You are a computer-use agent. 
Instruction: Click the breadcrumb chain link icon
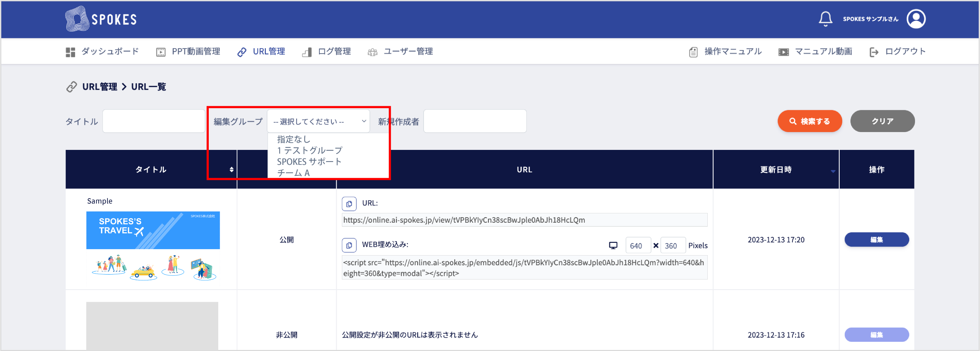(x=72, y=87)
